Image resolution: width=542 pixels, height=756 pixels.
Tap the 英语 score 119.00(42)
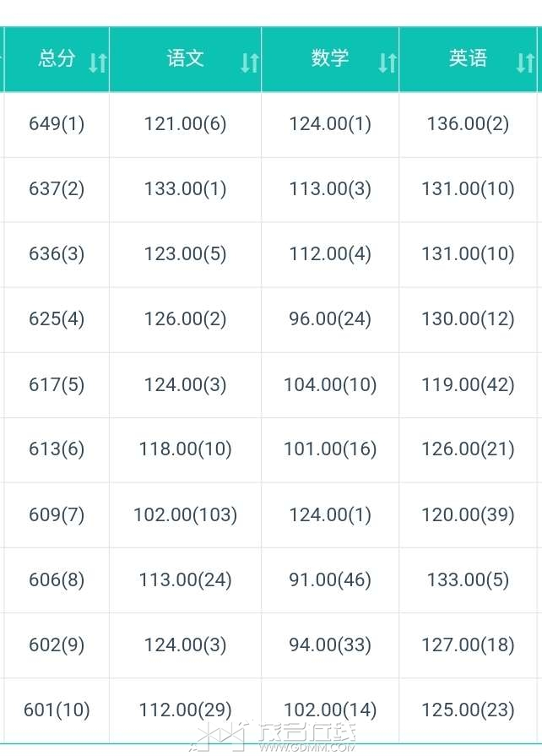(x=469, y=384)
